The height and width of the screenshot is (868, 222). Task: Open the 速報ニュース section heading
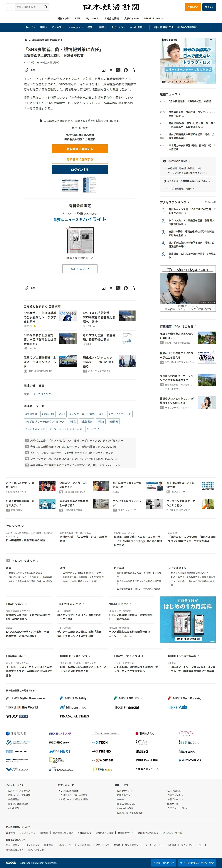coord(170,94)
